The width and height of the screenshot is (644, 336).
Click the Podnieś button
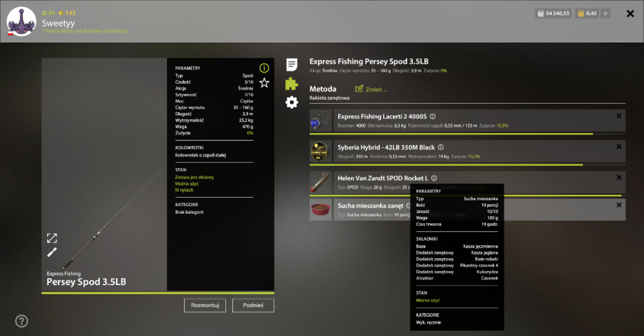pyautogui.click(x=253, y=305)
